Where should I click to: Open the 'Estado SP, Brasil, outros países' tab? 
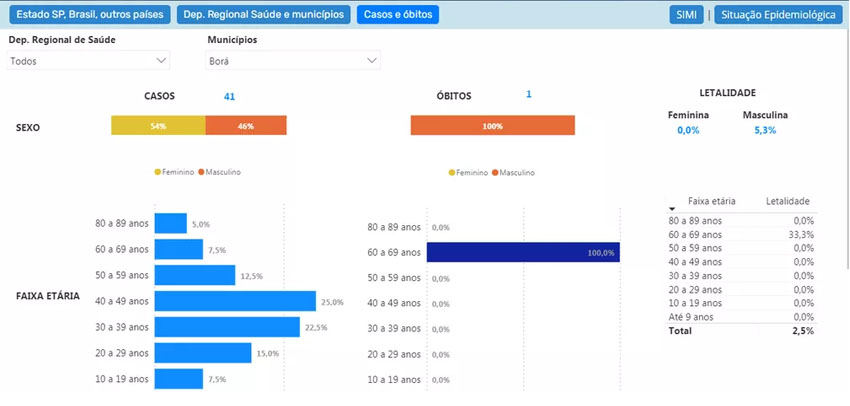click(89, 15)
